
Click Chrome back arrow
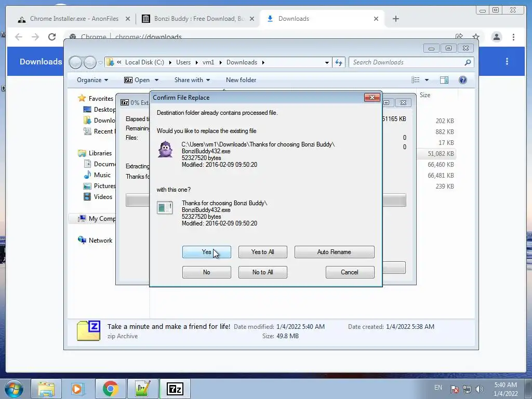pyautogui.click(x=19, y=37)
